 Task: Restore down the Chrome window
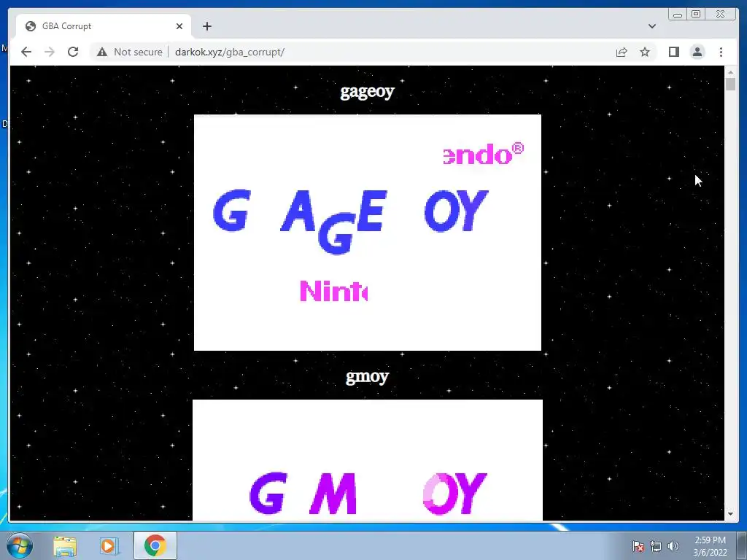click(x=696, y=15)
